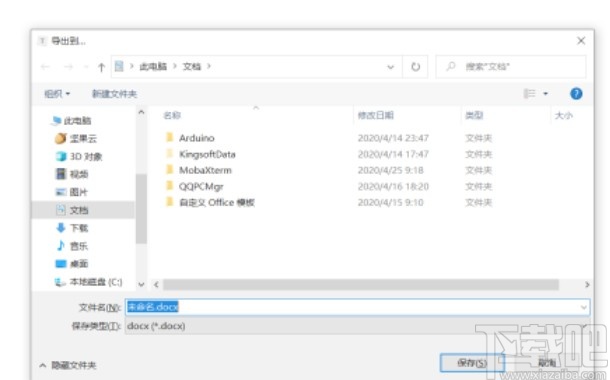Select the 自定义 Office 模板 folder
Viewport: 610px width, 380px height.
217,202
